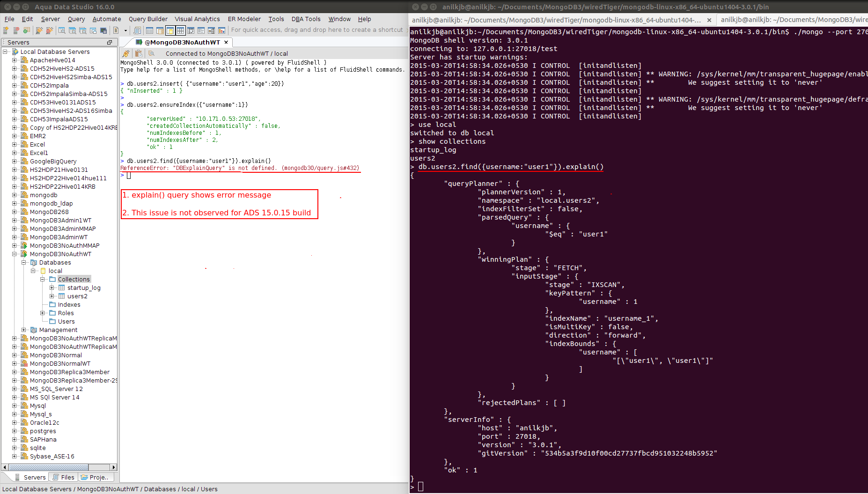Click the connect plug icon in main toolbar

(x=39, y=30)
